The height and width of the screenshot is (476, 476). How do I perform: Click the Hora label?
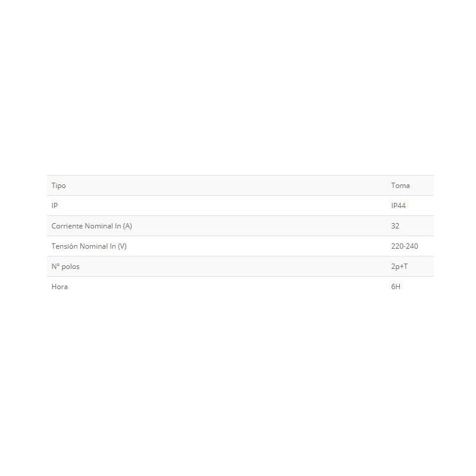(x=59, y=287)
